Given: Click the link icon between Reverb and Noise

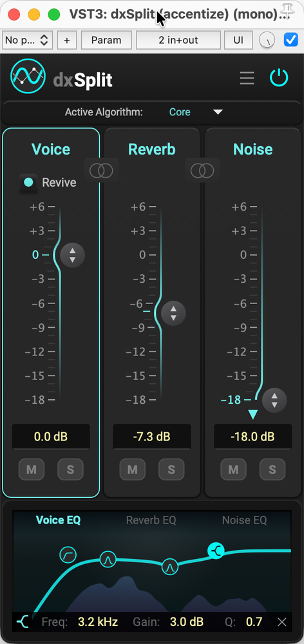Looking at the screenshot, I should [202, 170].
